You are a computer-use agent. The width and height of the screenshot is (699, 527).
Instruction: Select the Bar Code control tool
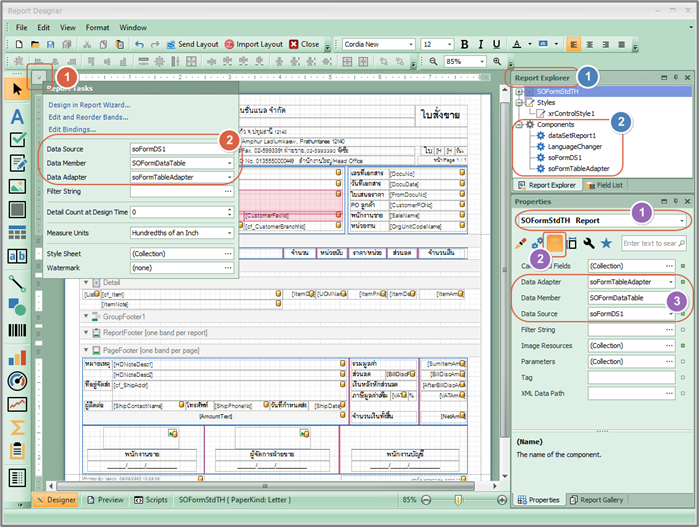pyautogui.click(x=17, y=330)
